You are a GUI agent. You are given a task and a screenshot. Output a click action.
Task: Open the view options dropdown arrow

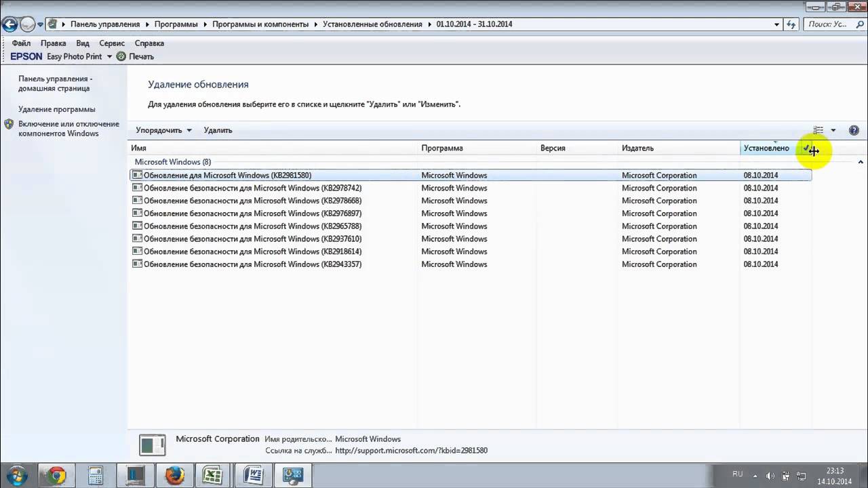pos(833,130)
